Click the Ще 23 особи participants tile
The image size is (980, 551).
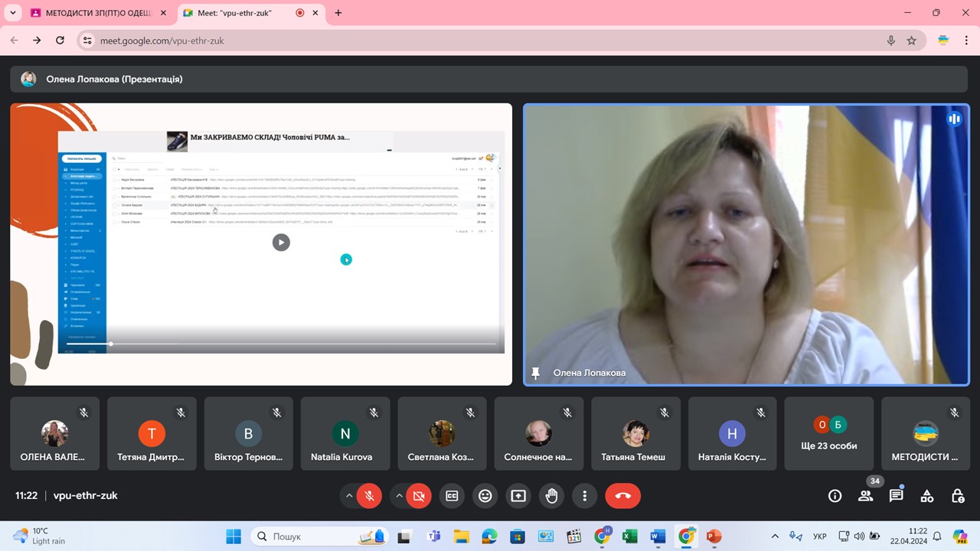(829, 434)
